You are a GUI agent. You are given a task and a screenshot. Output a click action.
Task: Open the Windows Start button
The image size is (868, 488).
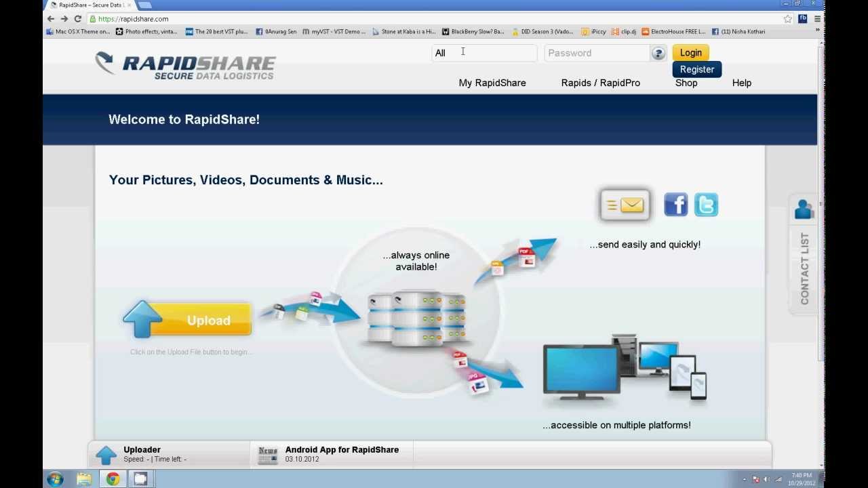(56, 479)
